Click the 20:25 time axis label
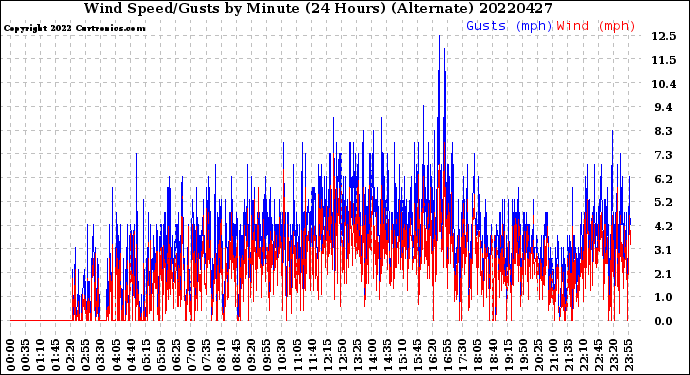 pyautogui.click(x=537, y=355)
